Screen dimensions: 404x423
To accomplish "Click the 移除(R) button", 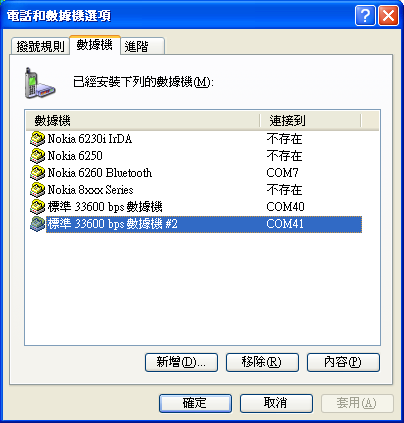I will 262,362.
